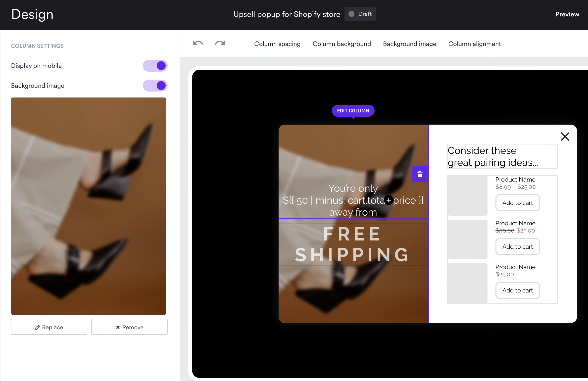This screenshot has height=381, width=588.
Task: Open Column background settings
Action: [342, 44]
